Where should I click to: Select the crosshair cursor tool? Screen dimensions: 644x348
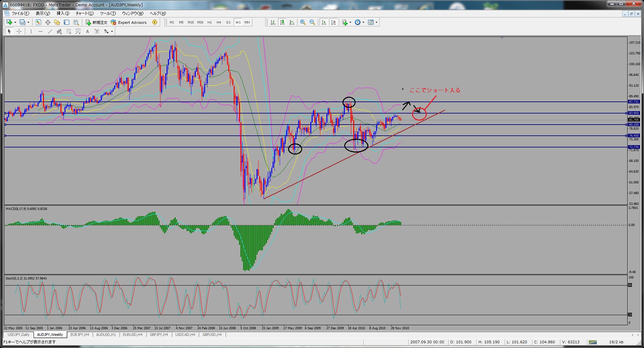(19, 31)
